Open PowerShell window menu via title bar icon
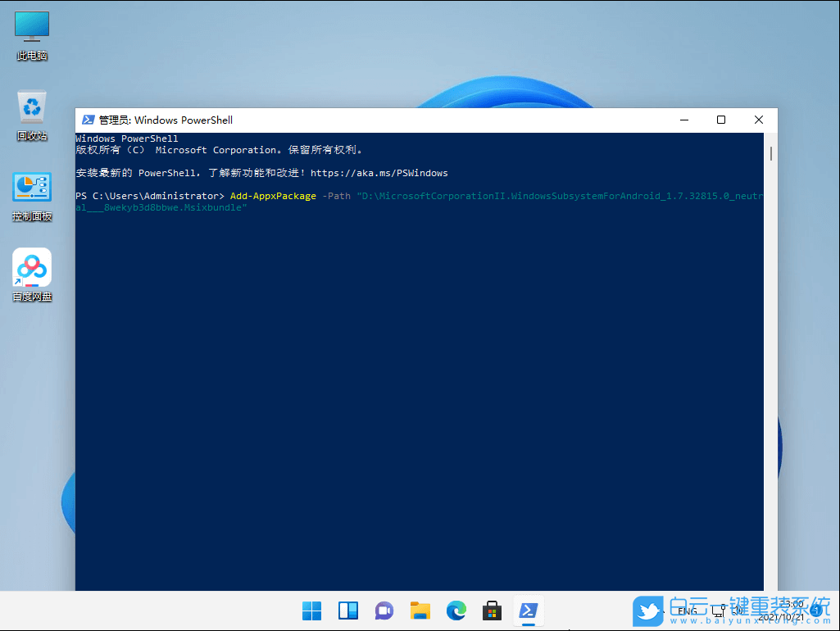This screenshot has width=840, height=631. pyautogui.click(x=89, y=120)
